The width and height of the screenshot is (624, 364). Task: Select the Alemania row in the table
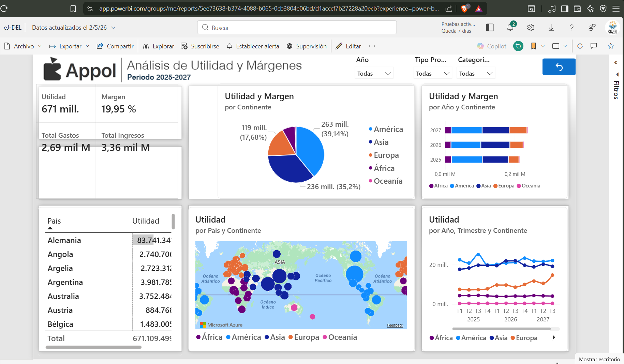(x=109, y=240)
